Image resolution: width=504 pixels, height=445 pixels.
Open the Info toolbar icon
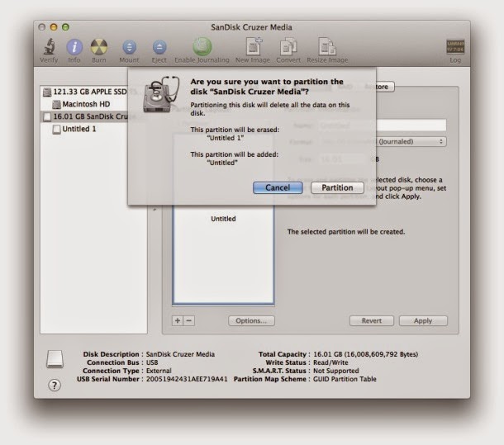[x=74, y=47]
